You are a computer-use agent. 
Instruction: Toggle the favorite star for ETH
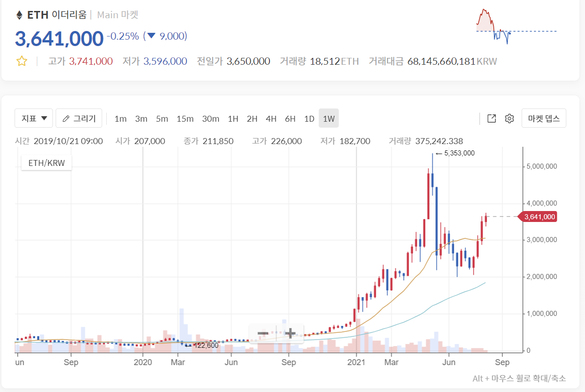pos(21,61)
